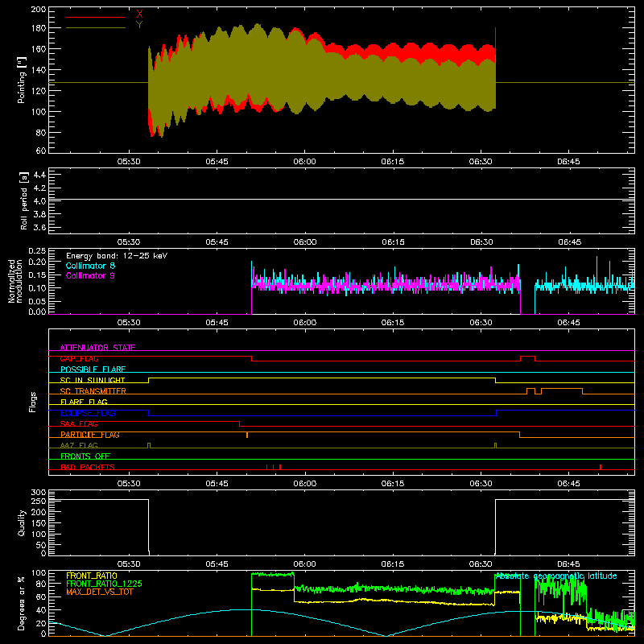Click the 05:45 tick label under Quality plot
The width and height of the screenshot is (644, 644).
pyautogui.click(x=217, y=564)
